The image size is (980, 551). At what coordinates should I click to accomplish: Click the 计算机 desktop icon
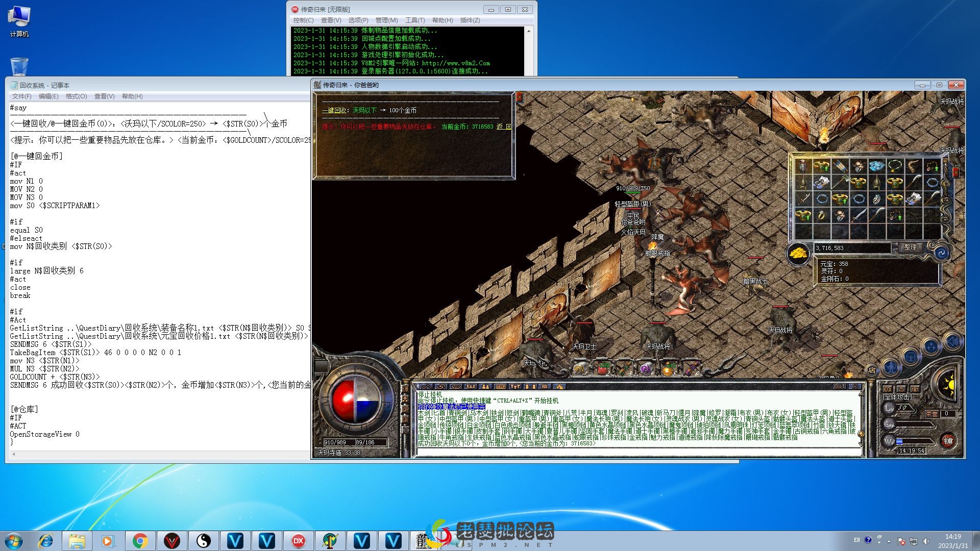coord(19,21)
